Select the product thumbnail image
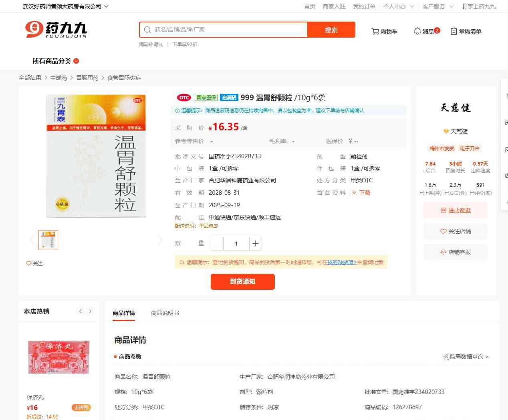508x420 pixels. pos(48,240)
